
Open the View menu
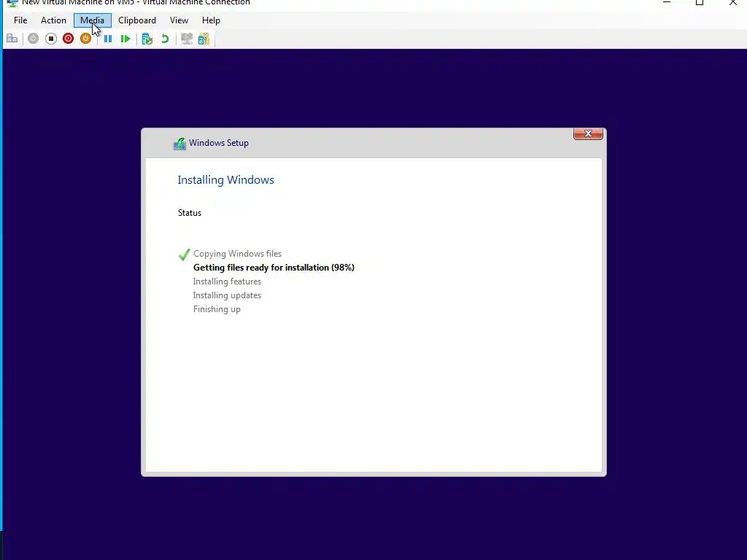[x=179, y=20]
